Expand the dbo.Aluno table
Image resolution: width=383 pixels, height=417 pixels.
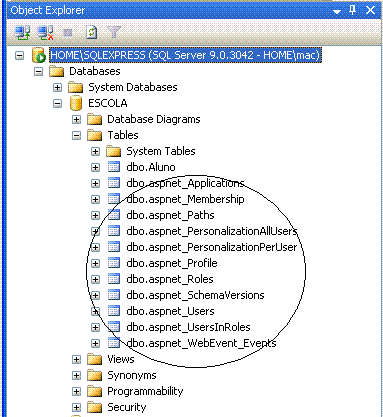[x=96, y=167]
